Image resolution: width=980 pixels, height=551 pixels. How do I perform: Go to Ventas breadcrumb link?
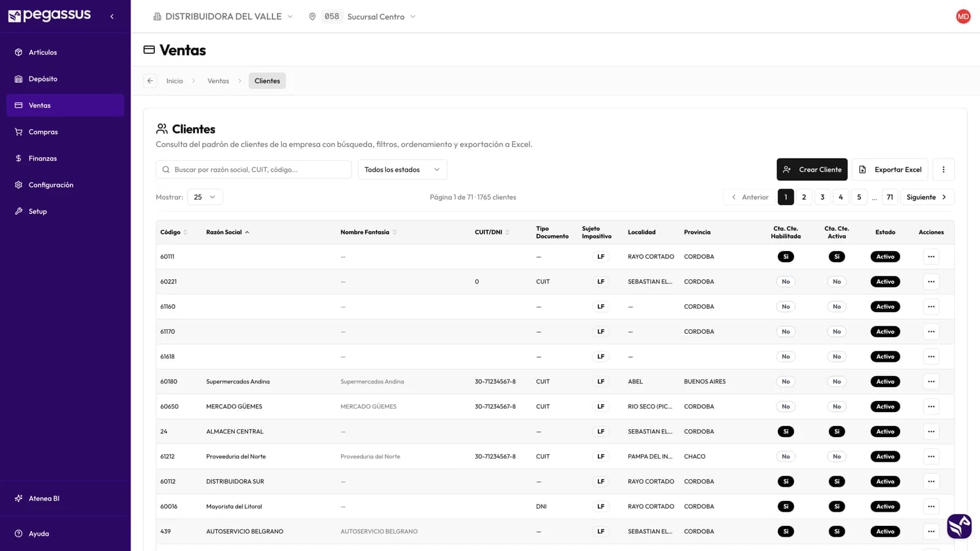pos(218,81)
